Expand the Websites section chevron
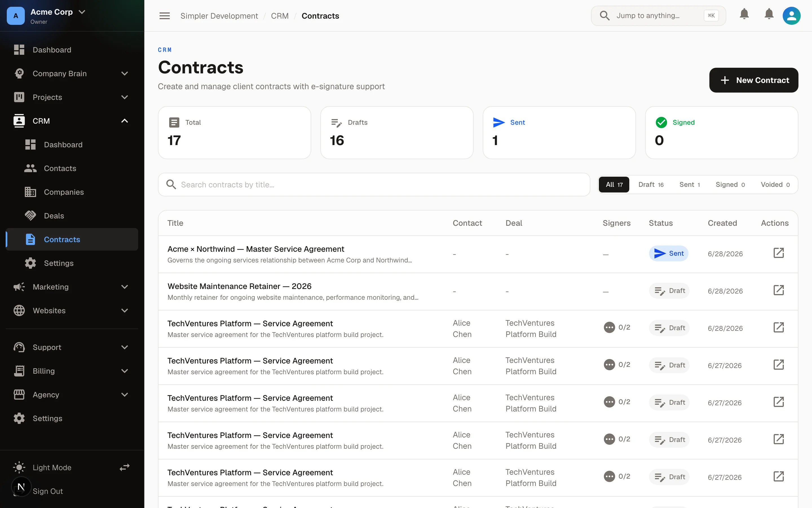The width and height of the screenshot is (812, 508). [x=125, y=311]
